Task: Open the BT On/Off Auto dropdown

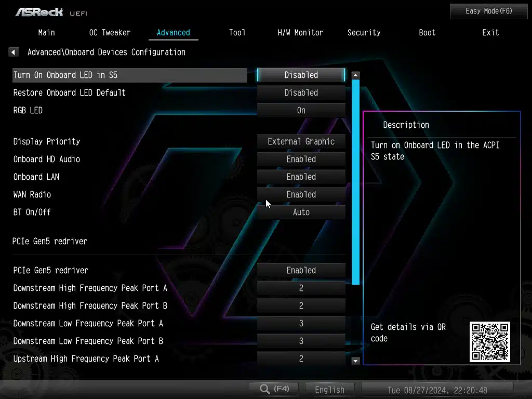Action: pos(301,212)
